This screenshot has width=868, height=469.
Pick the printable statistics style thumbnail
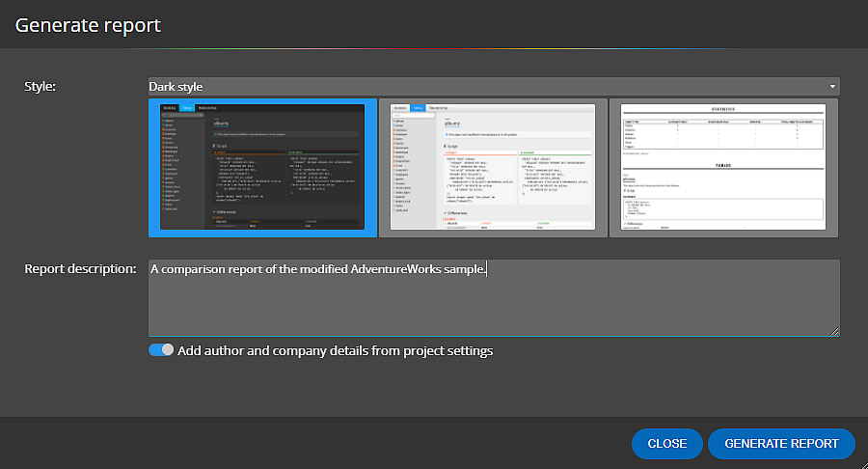[x=723, y=168]
